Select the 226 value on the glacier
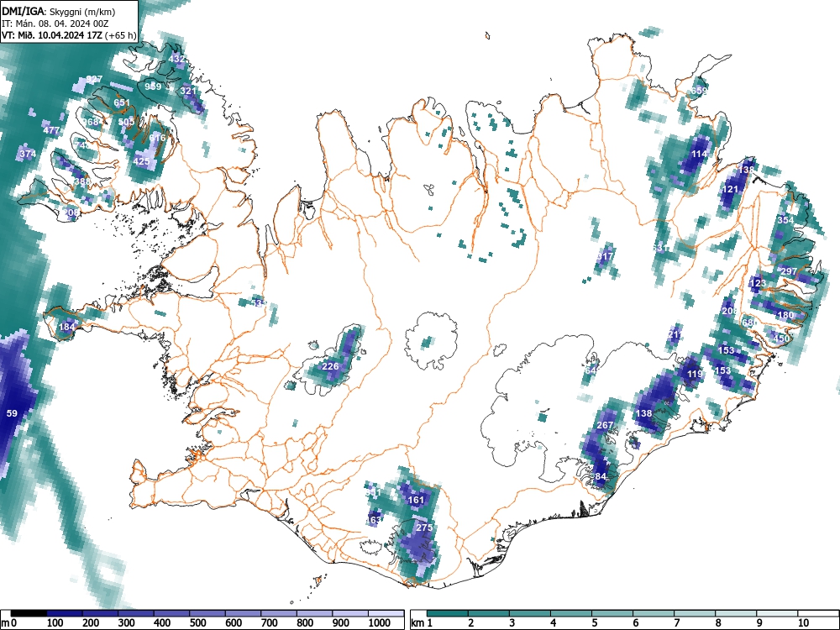840x630 pixels. click(x=330, y=366)
